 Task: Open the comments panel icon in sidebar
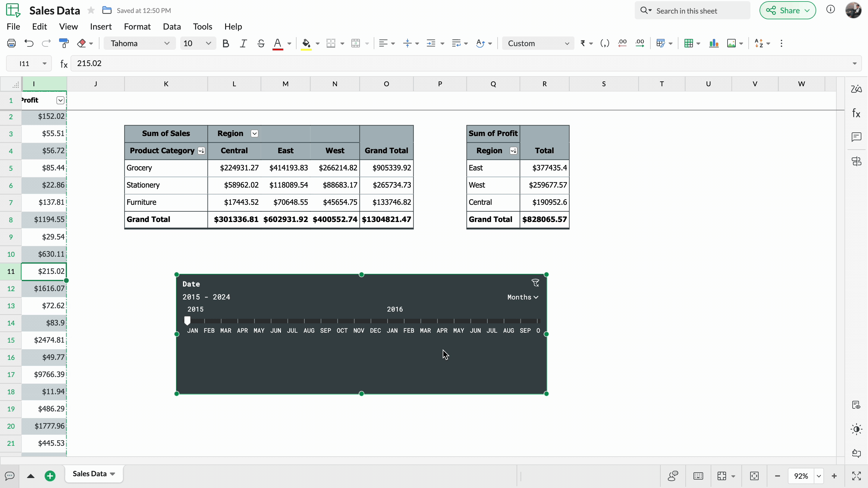(856, 137)
